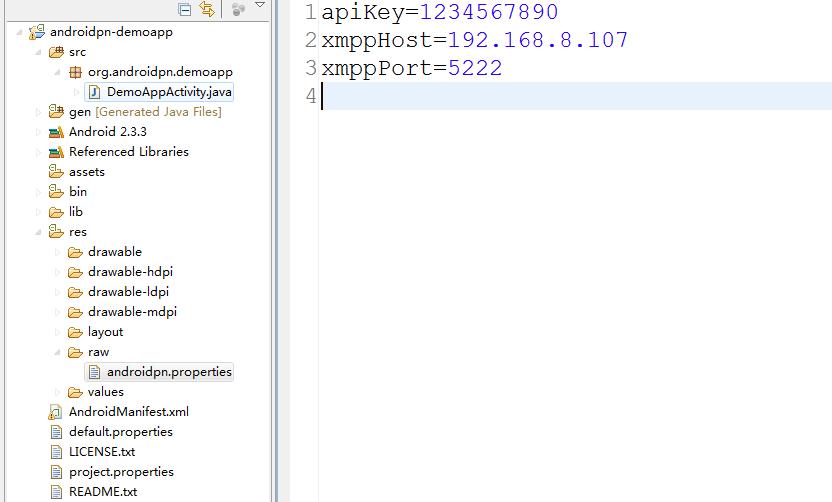Expand gen Generated Java Files folder
The height and width of the screenshot is (502, 832).
click(38, 112)
